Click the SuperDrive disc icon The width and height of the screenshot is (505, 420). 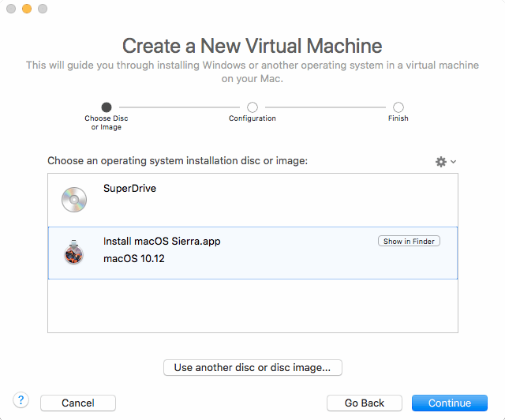click(x=74, y=200)
